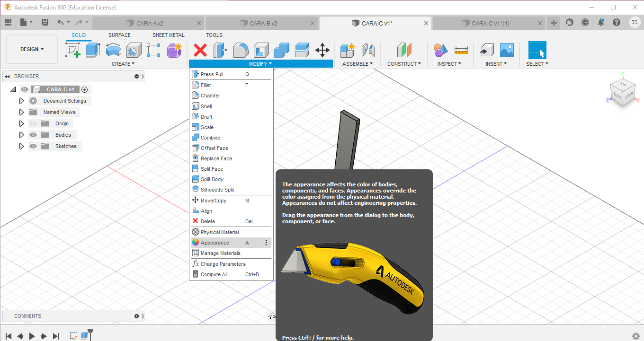Click the New Component assemble icon
This screenshot has width=644, height=341.
348,50
